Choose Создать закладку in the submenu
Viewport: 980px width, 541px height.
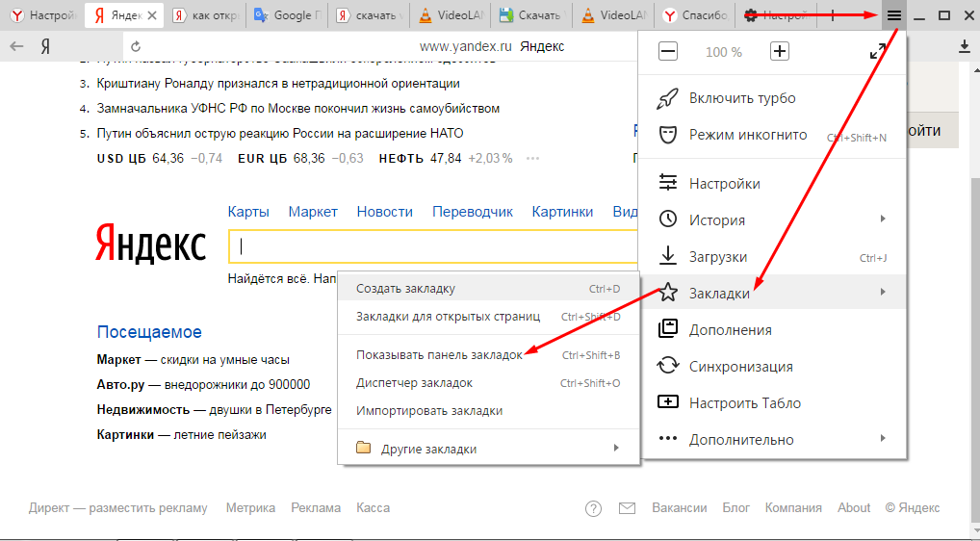pos(405,289)
